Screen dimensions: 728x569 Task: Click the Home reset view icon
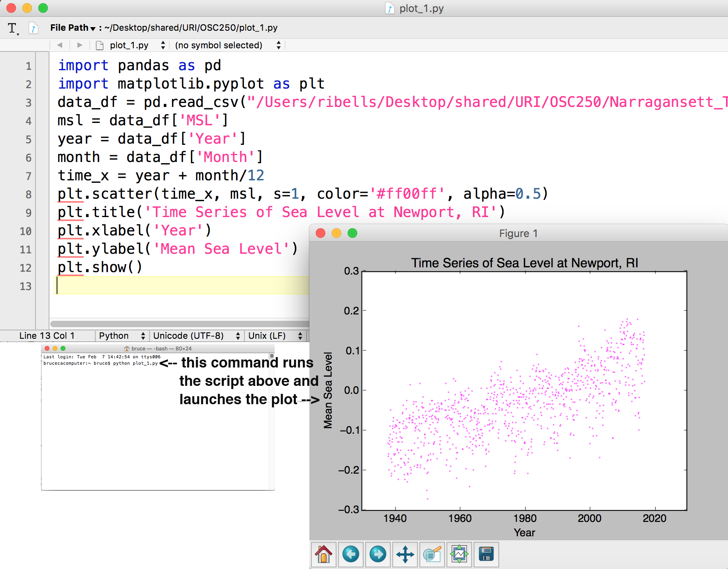tap(323, 554)
